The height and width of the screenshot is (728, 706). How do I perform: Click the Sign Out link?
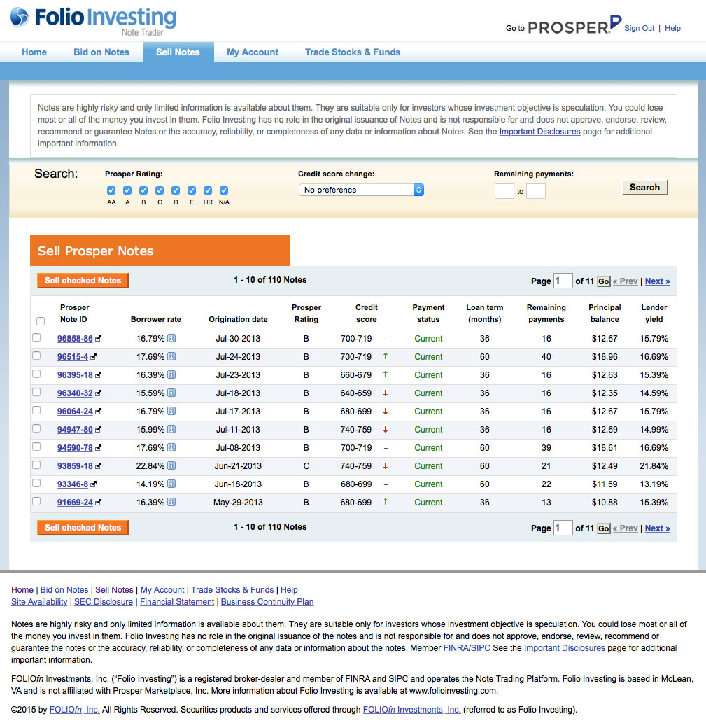point(639,28)
